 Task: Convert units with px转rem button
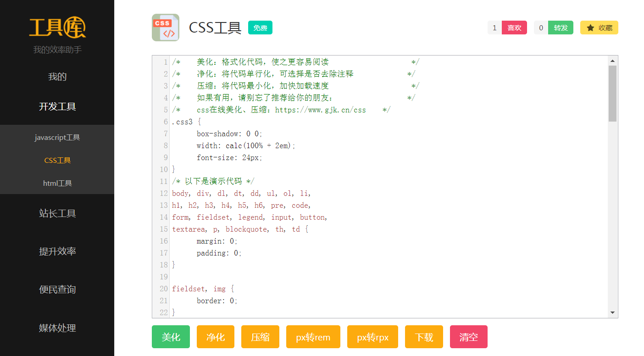click(313, 337)
